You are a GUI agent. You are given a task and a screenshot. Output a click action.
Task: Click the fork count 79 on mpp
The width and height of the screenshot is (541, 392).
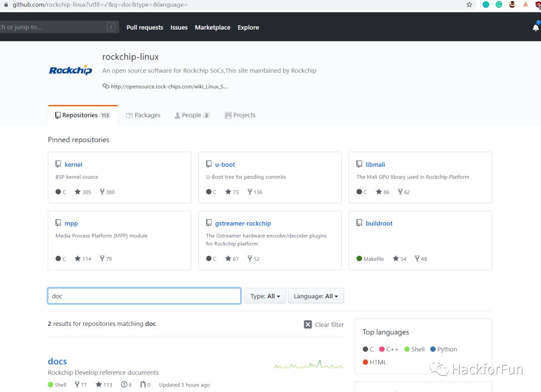point(106,258)
